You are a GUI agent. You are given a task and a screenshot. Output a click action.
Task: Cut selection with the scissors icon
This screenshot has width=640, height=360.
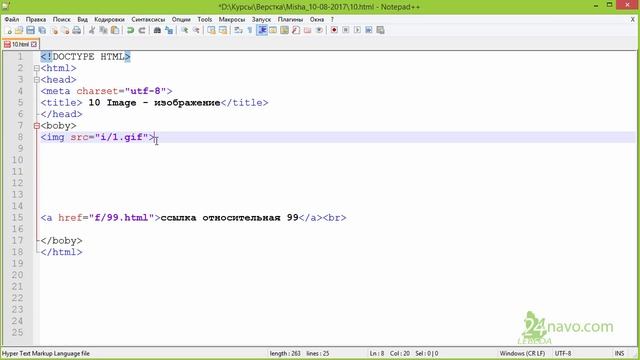[92, 30]
